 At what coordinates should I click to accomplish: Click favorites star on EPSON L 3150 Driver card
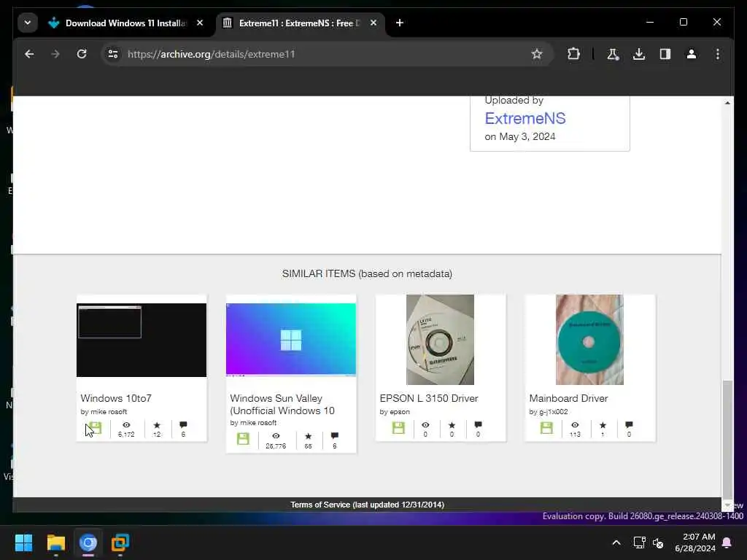click(x=452, y=425)
